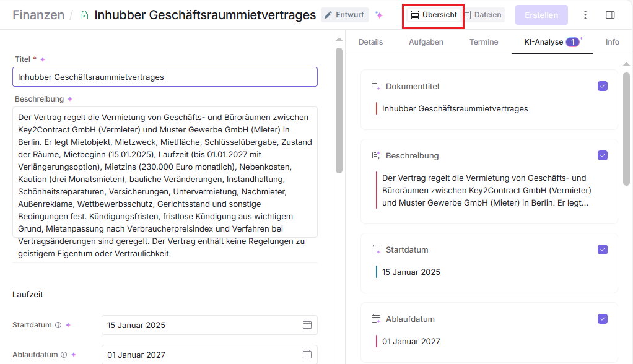This screenshot has height=364, width=633.
Task: Click the Erstellen button
Action: coord(541,15)
